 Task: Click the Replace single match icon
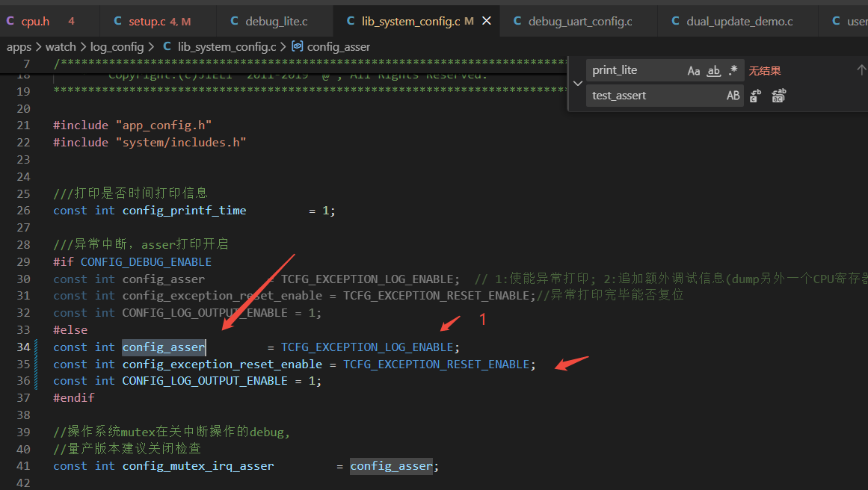click(x=755, y=96)
